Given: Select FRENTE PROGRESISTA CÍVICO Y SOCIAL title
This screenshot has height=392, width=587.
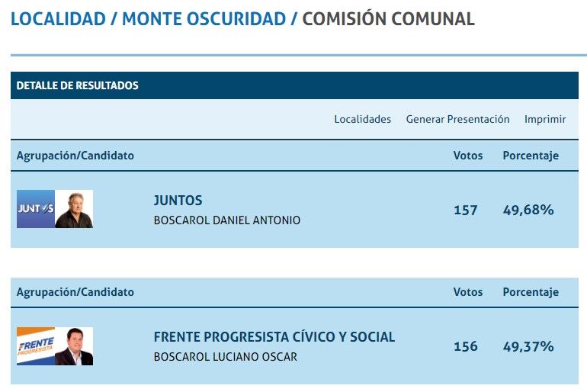Looking at the screenshot, I should [274, 337].
